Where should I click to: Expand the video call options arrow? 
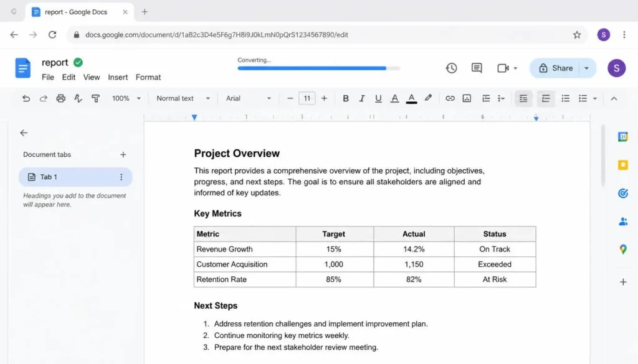515,68
